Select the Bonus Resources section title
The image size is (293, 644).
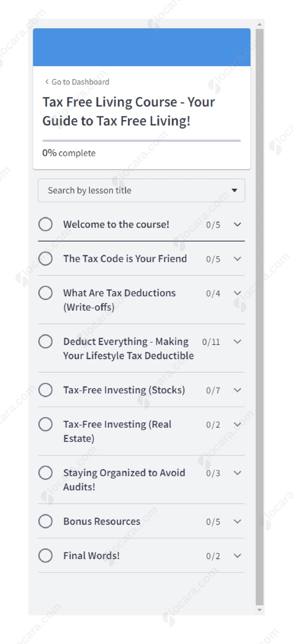(x=101, y=521)
